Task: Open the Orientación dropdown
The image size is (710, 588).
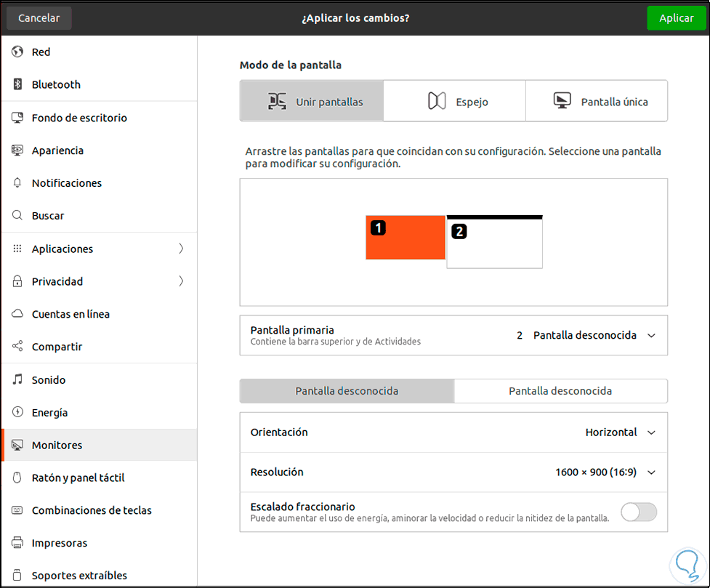Action: click(x=620, y=432)
